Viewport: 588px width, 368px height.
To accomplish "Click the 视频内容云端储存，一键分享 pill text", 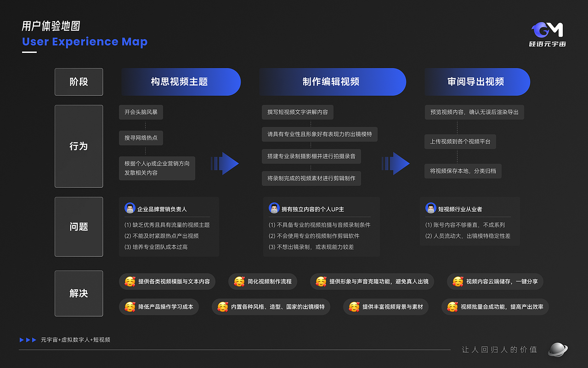I will [502, 282].
